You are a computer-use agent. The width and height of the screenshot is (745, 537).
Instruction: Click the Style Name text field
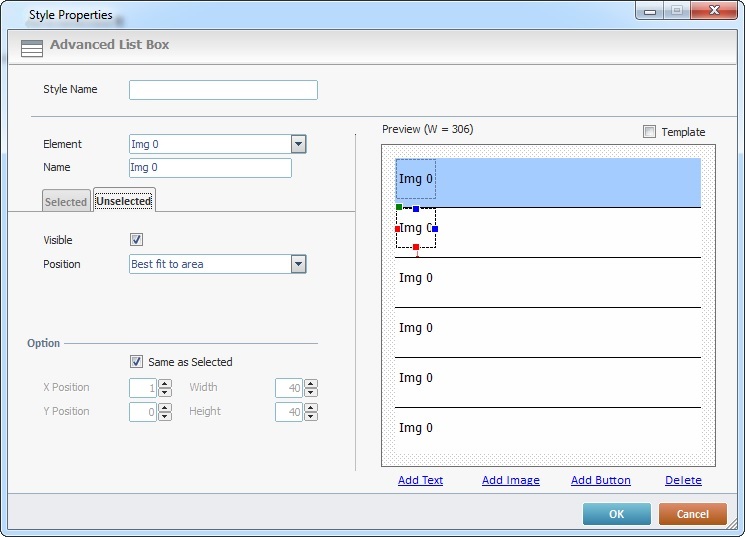click(x=223, y=90)
